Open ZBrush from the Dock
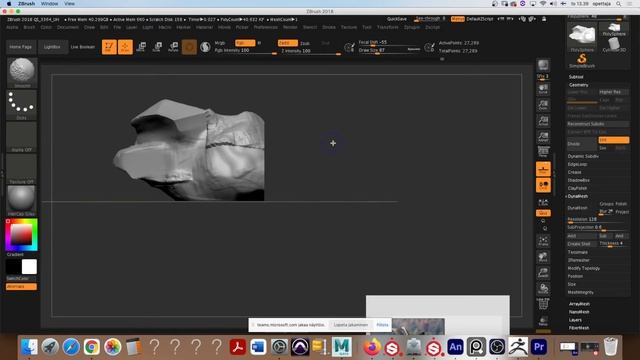 (518, 347)
